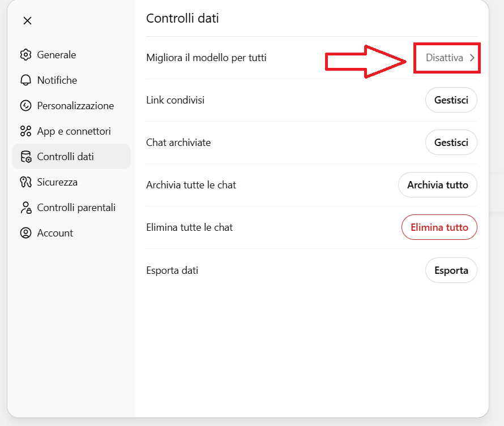Manage shared links with Gestisci button

coord(451,100)
